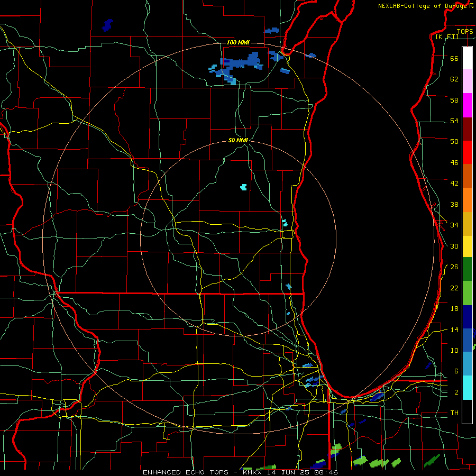Click the 66 legend value
This screenshot has width=476, height=476.
[454, 58]
